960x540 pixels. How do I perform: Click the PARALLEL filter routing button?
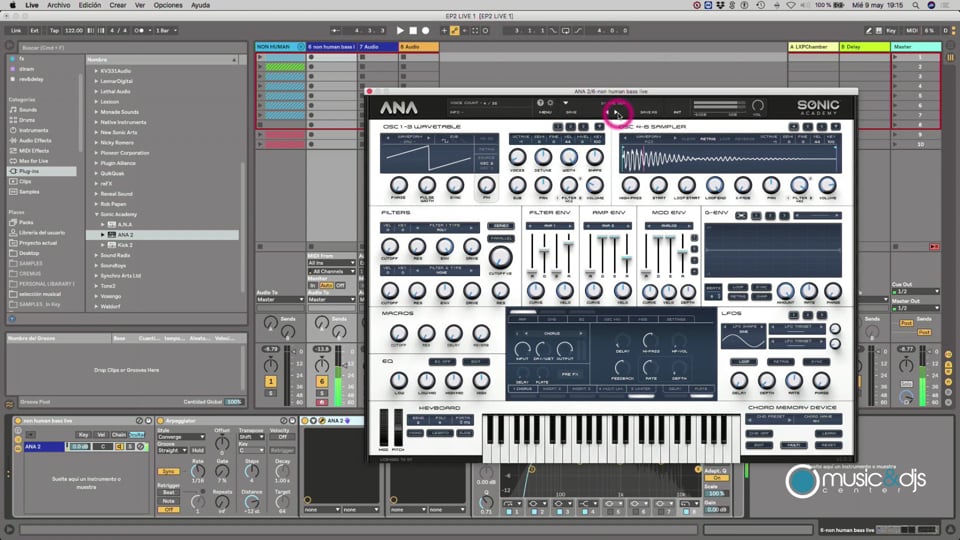point(501,238)
